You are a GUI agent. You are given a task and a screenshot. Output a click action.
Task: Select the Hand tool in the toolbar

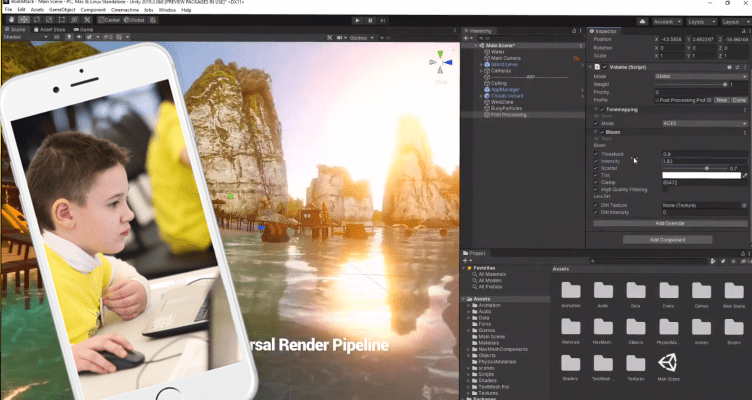[x=11, y=20]
